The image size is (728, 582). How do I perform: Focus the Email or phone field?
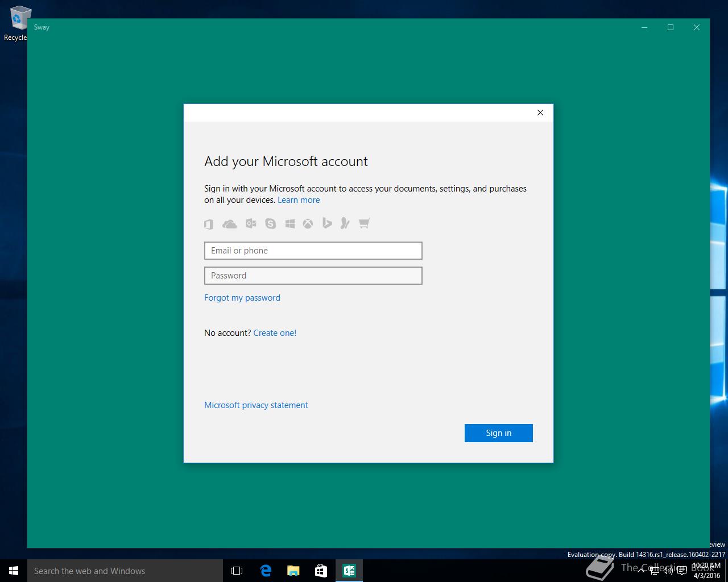pos(313,251)
